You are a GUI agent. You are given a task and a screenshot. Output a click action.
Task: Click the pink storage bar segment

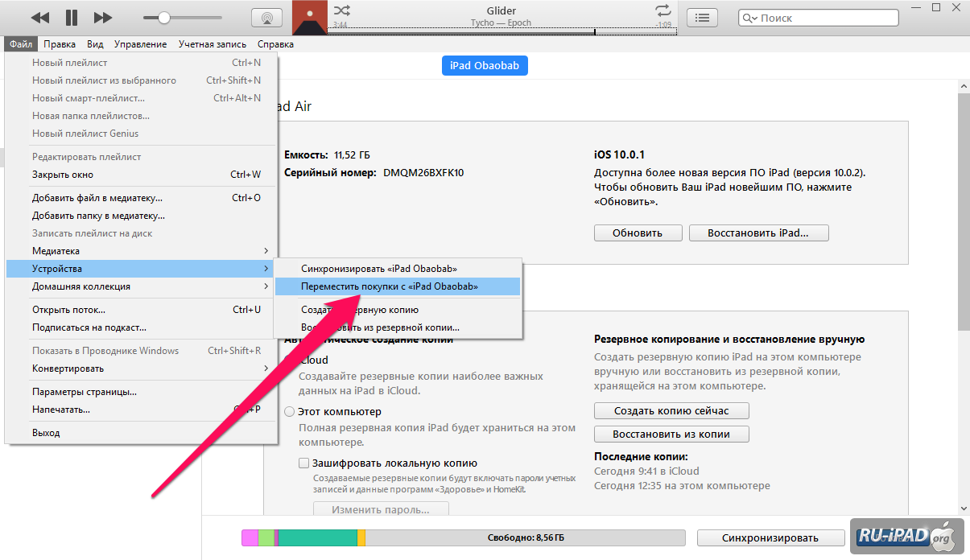[250, 538]
